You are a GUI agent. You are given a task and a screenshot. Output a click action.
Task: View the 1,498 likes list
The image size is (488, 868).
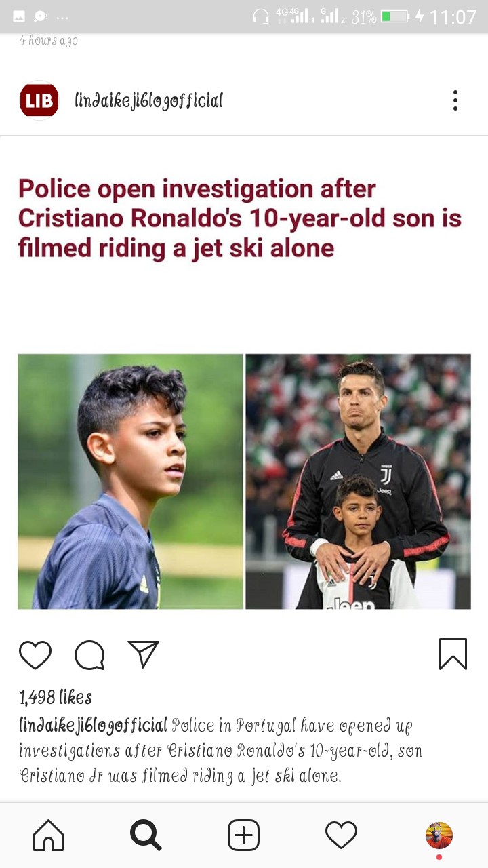56,697
